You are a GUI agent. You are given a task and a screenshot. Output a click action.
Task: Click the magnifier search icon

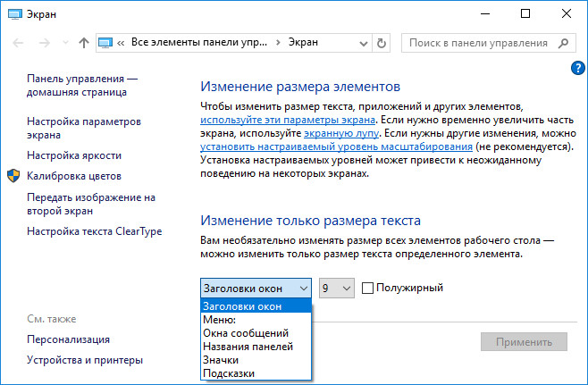(x=563, y=43)
